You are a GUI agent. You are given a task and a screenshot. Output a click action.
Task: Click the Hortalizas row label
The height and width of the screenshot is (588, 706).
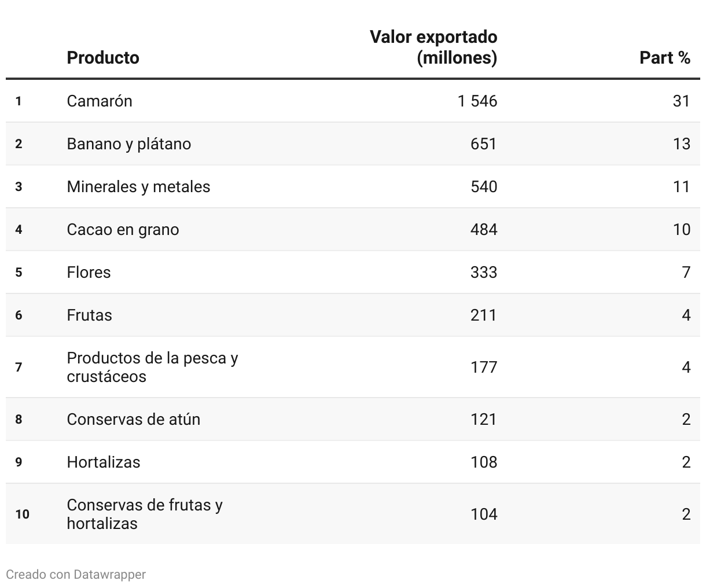coord(104,462)
